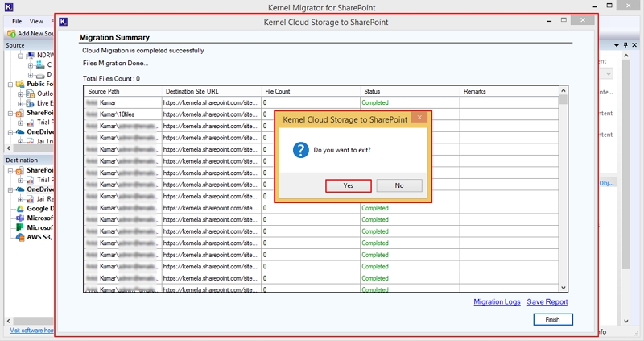
Task: Open the Visit software home link
Action: [31, 331]
